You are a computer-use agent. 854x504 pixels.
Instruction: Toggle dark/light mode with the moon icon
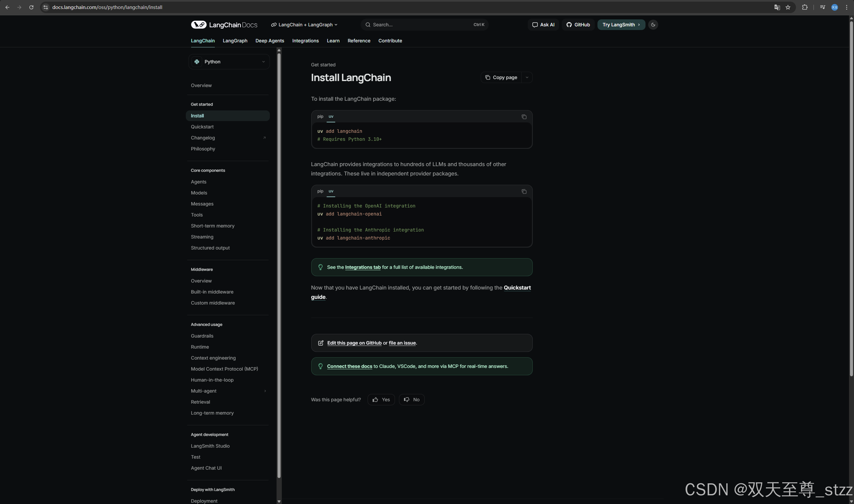click(x=653, y=25)
